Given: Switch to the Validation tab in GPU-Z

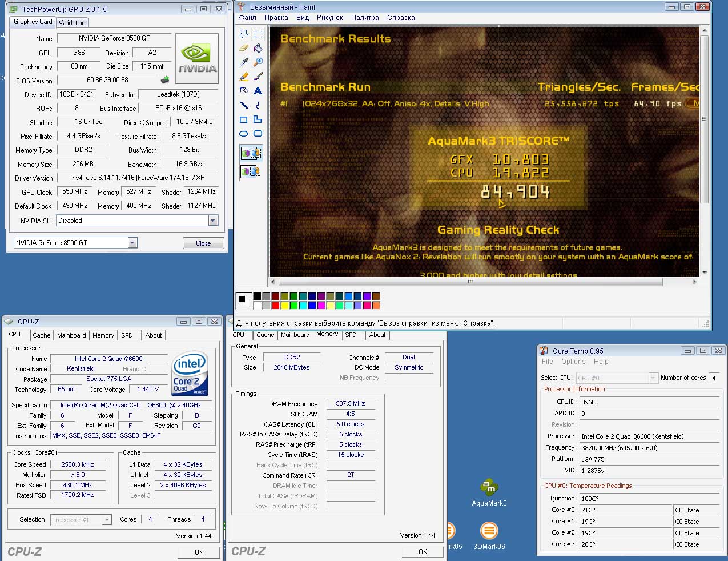Looking at the screenshot, I should pyautogui.click(x=72, y=22).
